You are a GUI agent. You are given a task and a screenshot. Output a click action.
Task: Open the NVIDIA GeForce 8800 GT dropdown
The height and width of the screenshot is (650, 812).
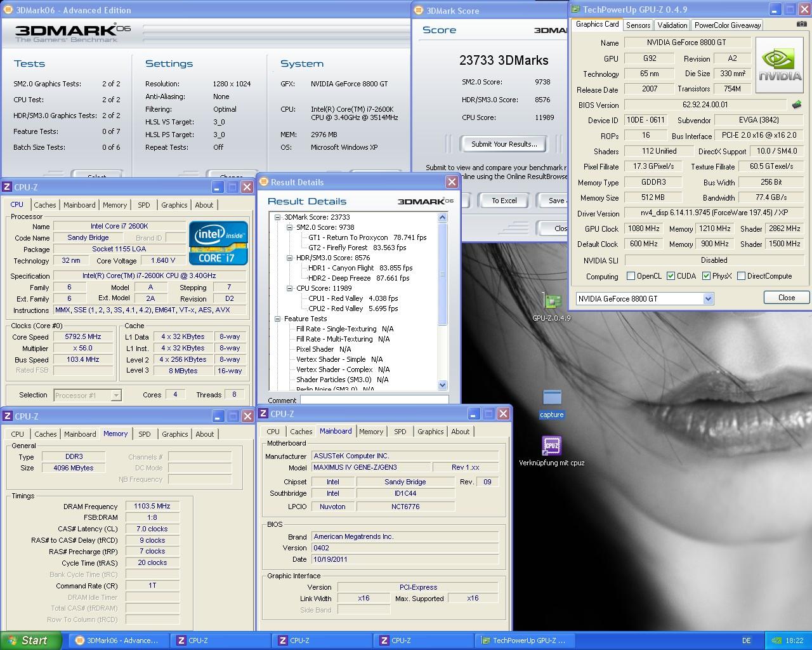[x=708, y=298]
